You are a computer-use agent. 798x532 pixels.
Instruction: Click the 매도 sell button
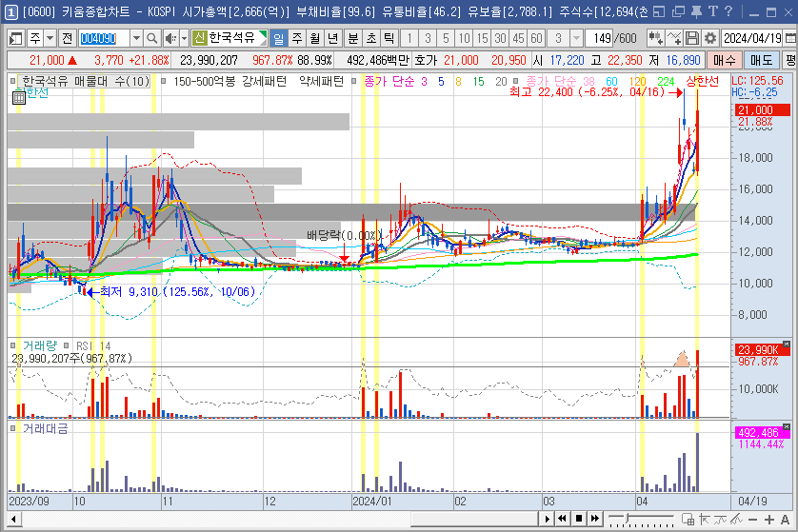[x=762, y=61]
